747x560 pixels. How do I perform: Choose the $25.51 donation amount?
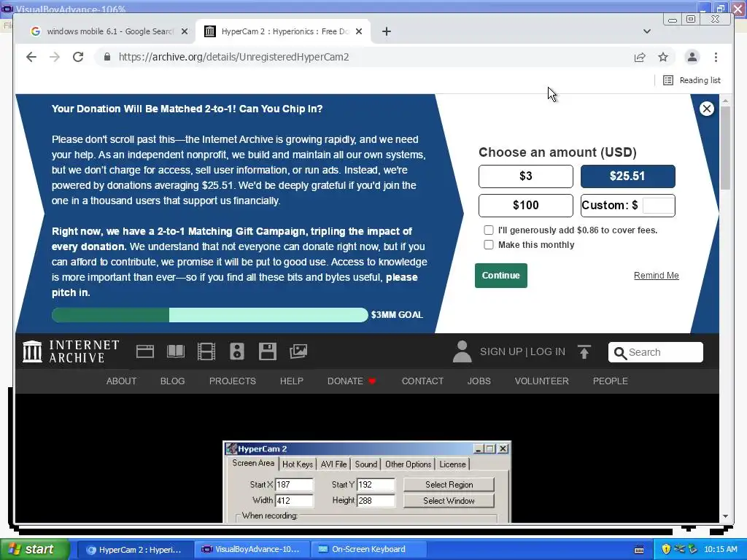(627, 176)
